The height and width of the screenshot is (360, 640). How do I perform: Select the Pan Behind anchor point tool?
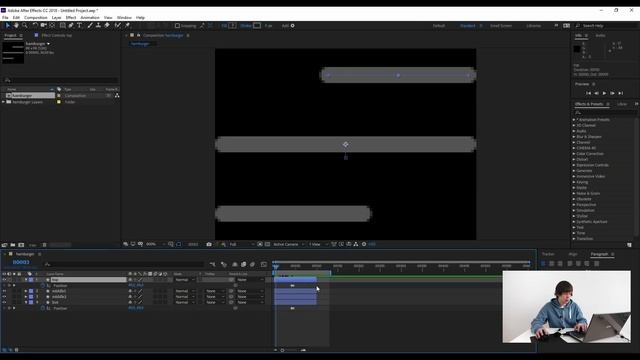pyautogui.click(x=52, y=25)
